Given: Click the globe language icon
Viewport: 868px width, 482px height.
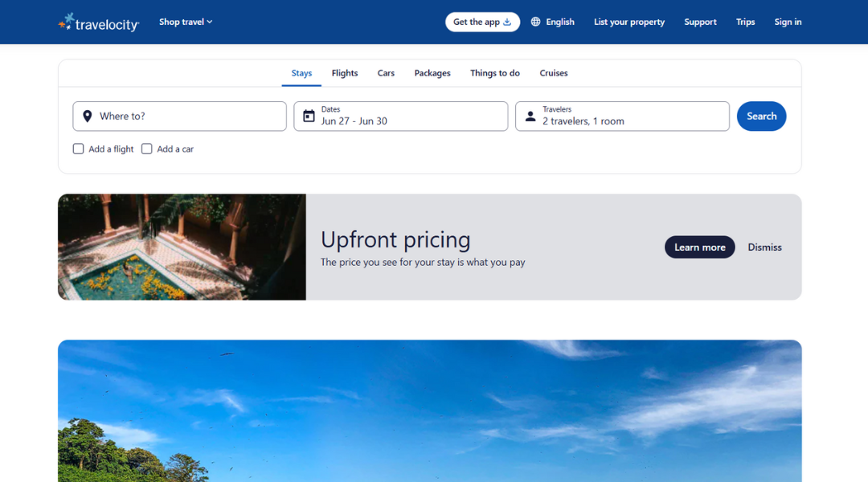Looking at the screenshot, I should (x=535, y=22).
